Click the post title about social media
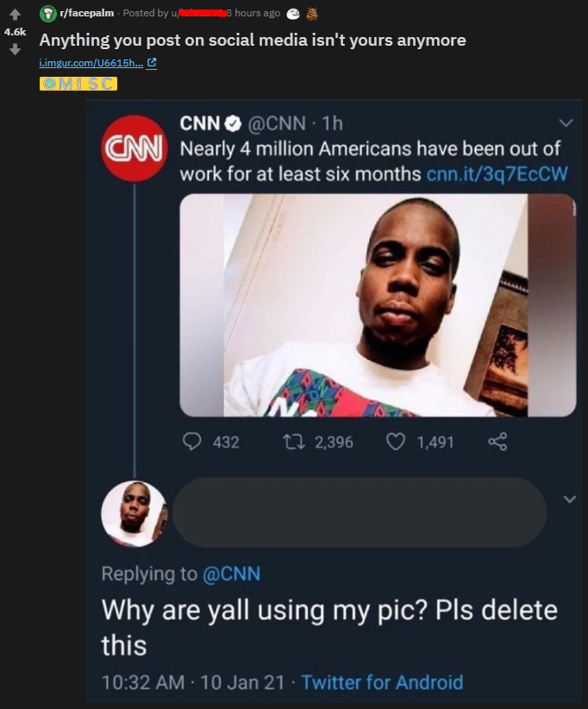This screenshot has height=709, width=588. point(253,40)
